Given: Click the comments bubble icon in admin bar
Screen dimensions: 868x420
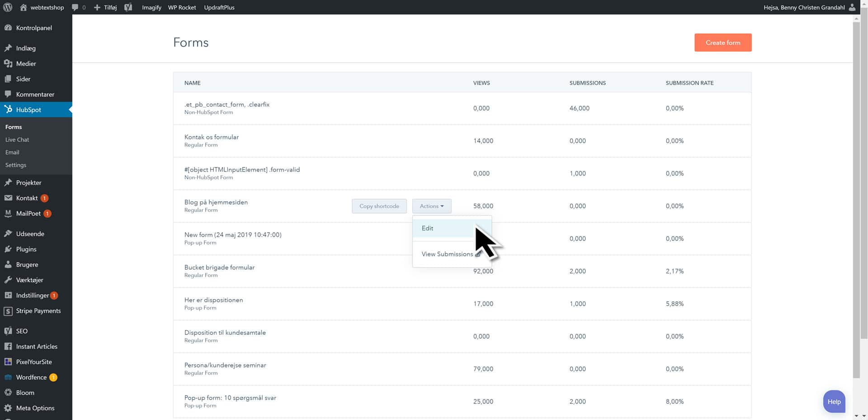Looking at the screenshot, I should [x=75, y=7].
